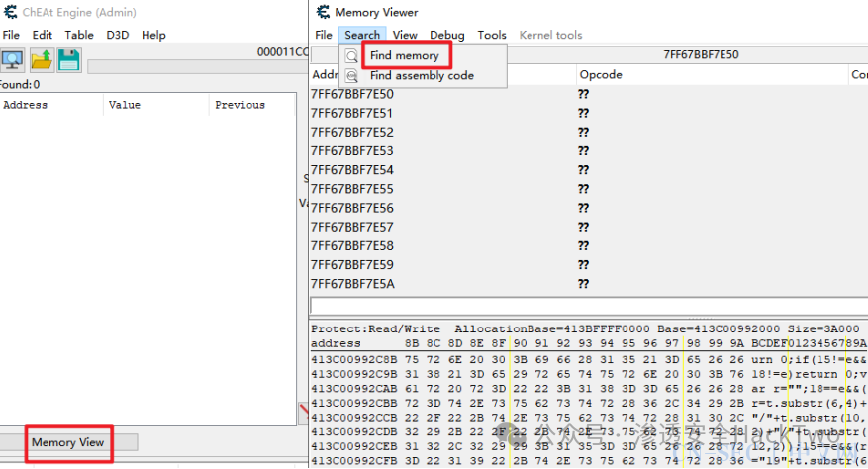Open the Tools menu
The image size is (868, 469).
[492, 35]
